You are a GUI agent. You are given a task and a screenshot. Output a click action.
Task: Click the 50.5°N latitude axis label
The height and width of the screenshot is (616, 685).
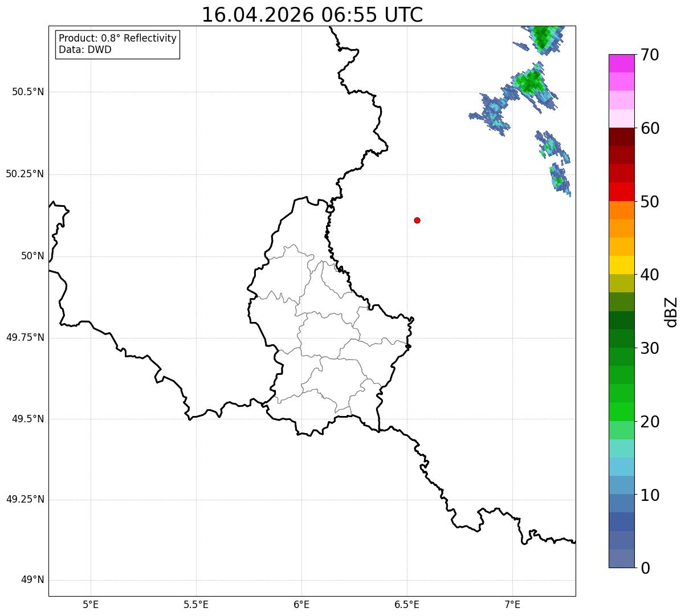click(x=28, y=92)
